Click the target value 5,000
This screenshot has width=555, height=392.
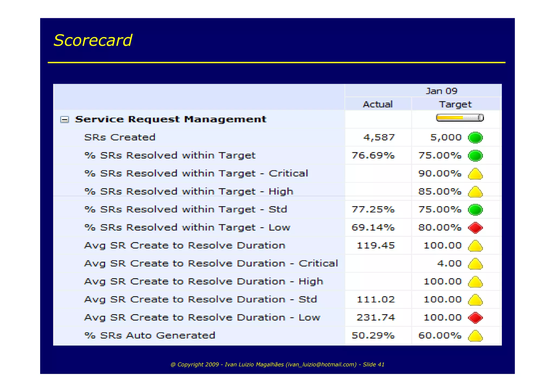(x=446, y=137)
